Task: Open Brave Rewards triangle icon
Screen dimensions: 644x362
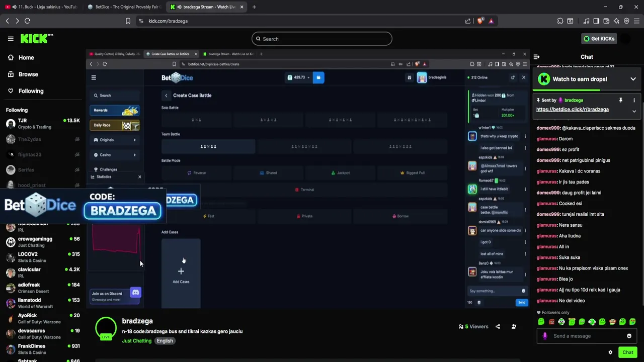Action: coord(491,21)
